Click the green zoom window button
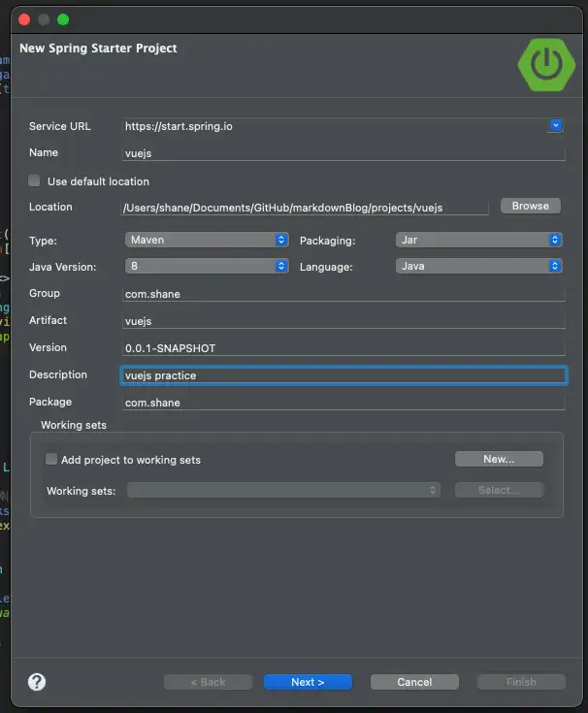 [x=63, y=19]
